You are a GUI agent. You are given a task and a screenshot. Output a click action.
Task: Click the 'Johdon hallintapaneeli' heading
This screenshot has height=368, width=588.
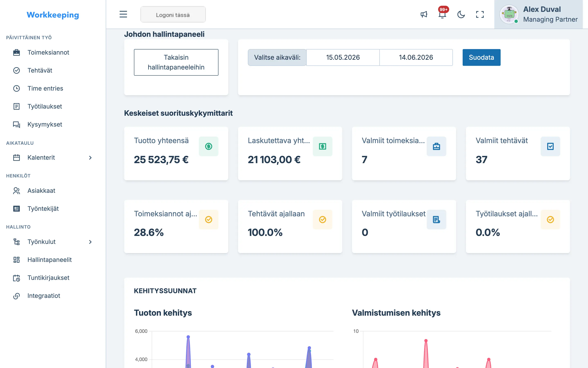click(x=164, y=34)
